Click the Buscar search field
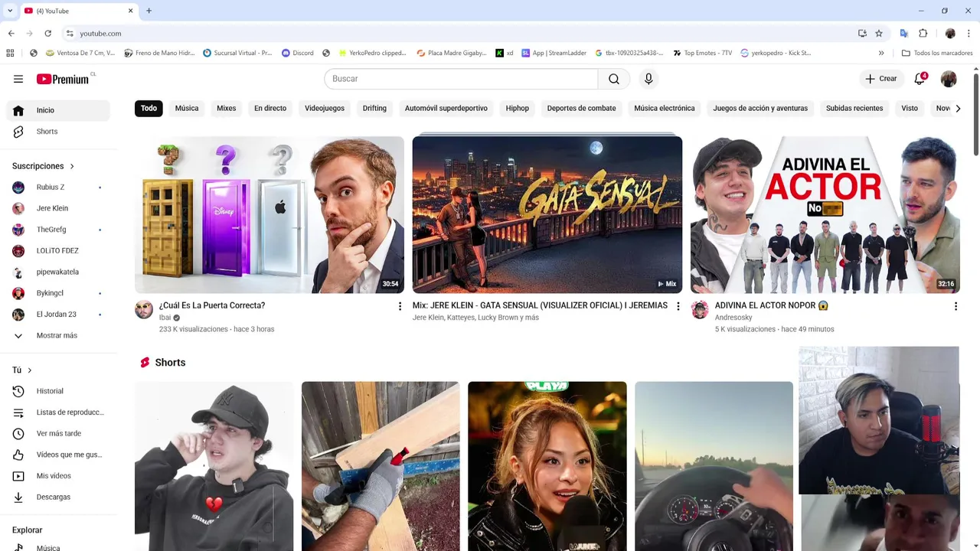 tap(461, 79)
